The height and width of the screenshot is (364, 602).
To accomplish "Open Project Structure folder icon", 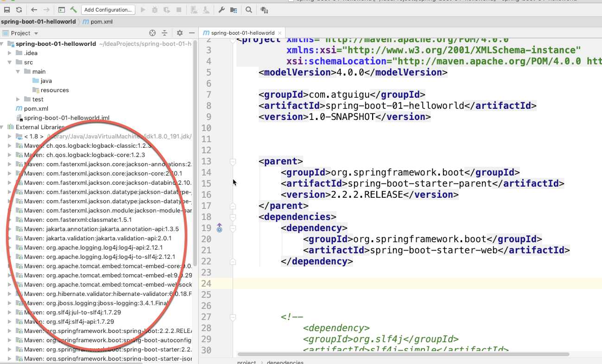I will tap(234, 10).
